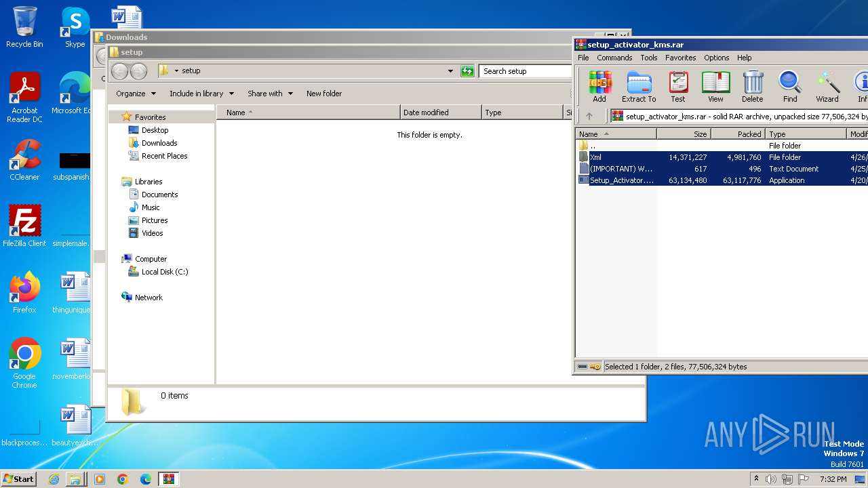Click the key password icon in status bar
The height and width of the screenshot is (488, 868).
coord(595,367)
